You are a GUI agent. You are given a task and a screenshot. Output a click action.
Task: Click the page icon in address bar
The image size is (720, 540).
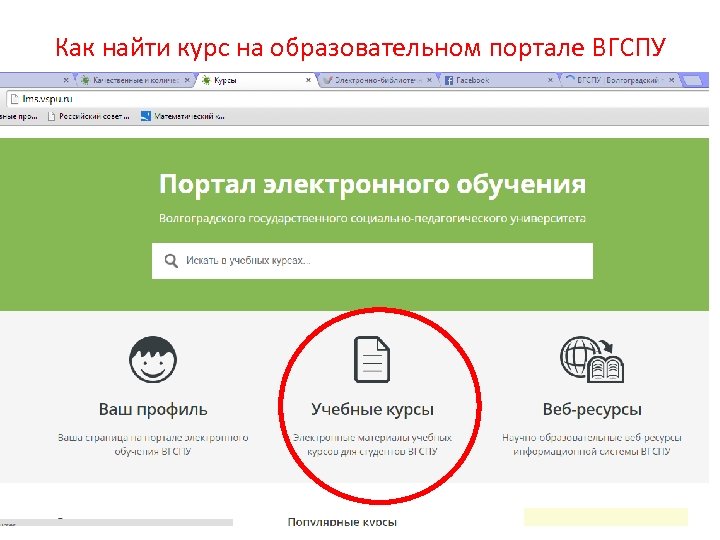[x=14, y=99]
